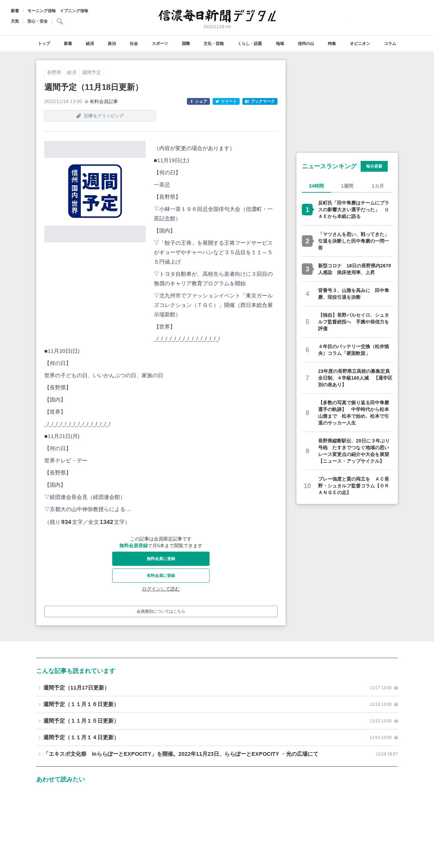Click lock icon on the 11/14 13:00 row
Image resolution: width=434 pixels, height=868 pixels.
click(396, 737)
